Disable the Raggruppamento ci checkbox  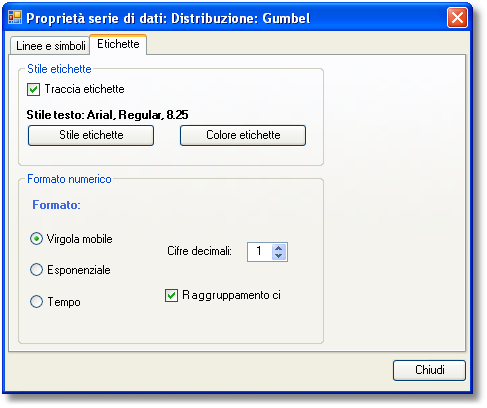pyautogui.click(x=171, y=296)
